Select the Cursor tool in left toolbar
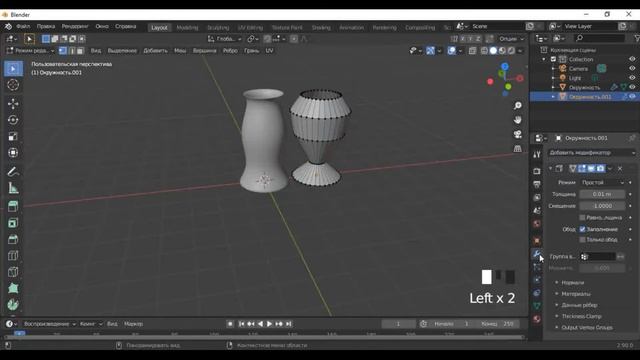This screenshot has height=360, width=640. [13, 85]
